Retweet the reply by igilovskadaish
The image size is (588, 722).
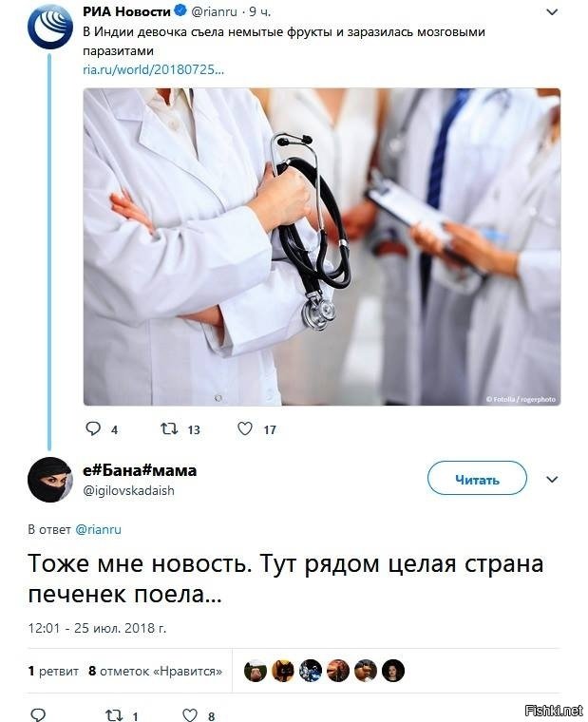(x=114, y=714)
